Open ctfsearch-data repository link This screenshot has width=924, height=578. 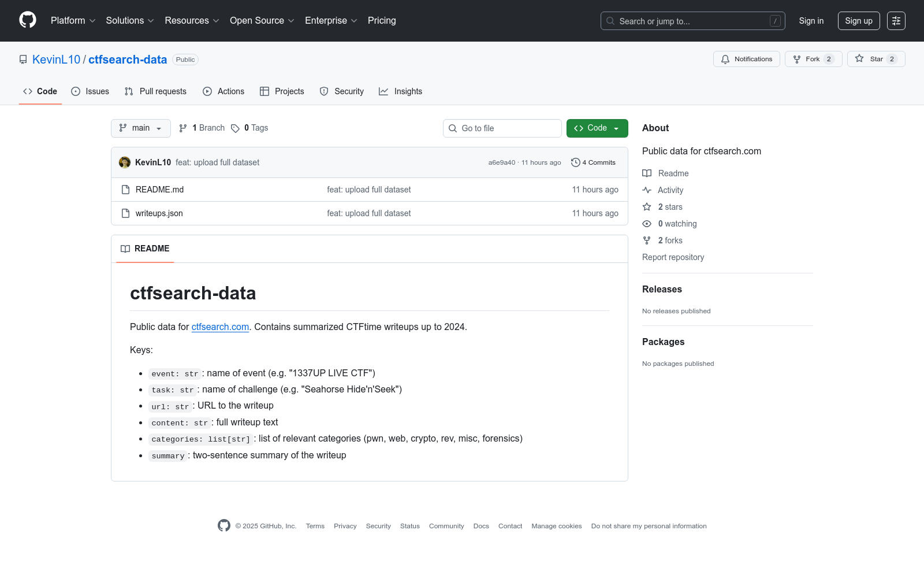(x=128, y=60)
